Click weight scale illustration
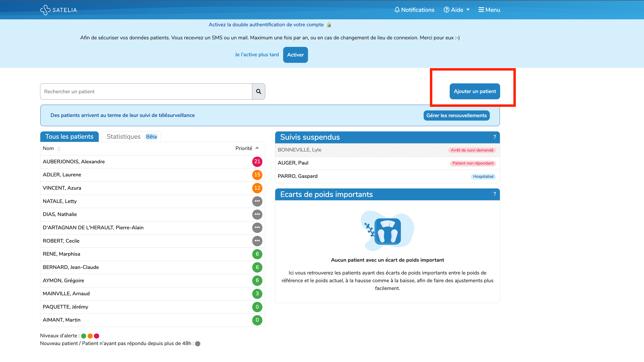 coord(387,231)
